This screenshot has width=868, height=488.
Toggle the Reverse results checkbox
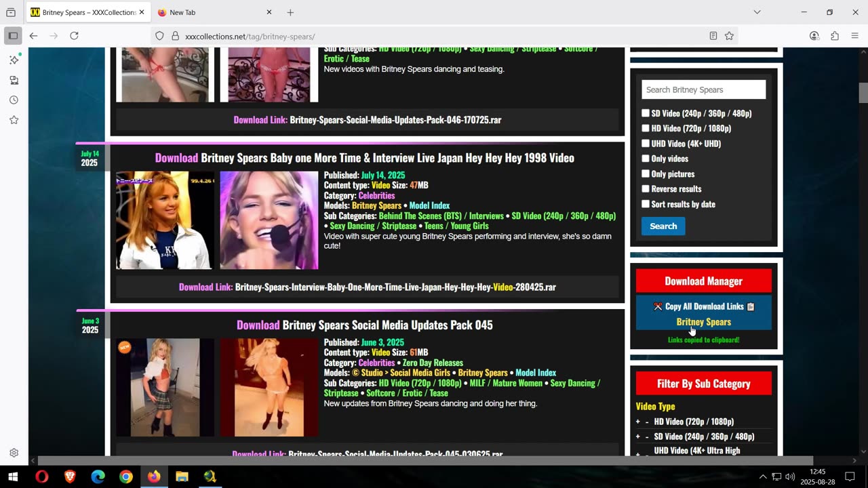click(x=646, y=188)
